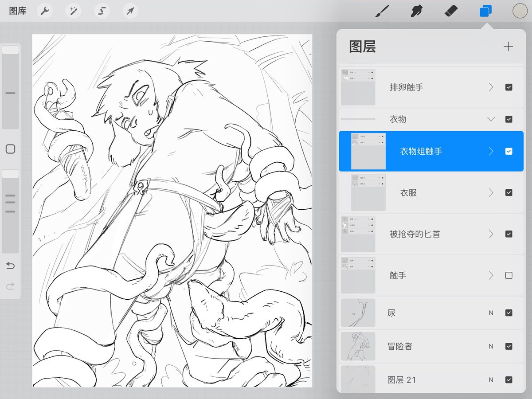This screenshot has height=399, width=532.
Task: Open the Actions wrench menu
Action: pyautogui.click(x=44, y=11)
